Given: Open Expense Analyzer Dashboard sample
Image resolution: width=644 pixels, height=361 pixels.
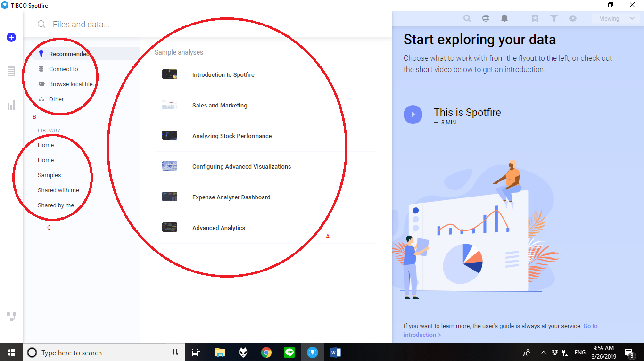Looking at the screenshot, I should [x=266, y=197].
